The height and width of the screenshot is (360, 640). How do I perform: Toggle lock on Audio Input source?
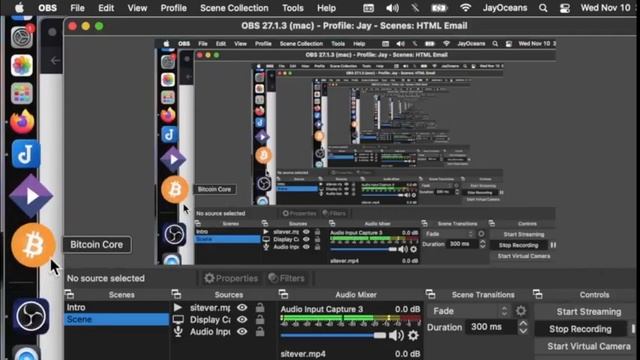pyautogui.click(x=260, y=332)
